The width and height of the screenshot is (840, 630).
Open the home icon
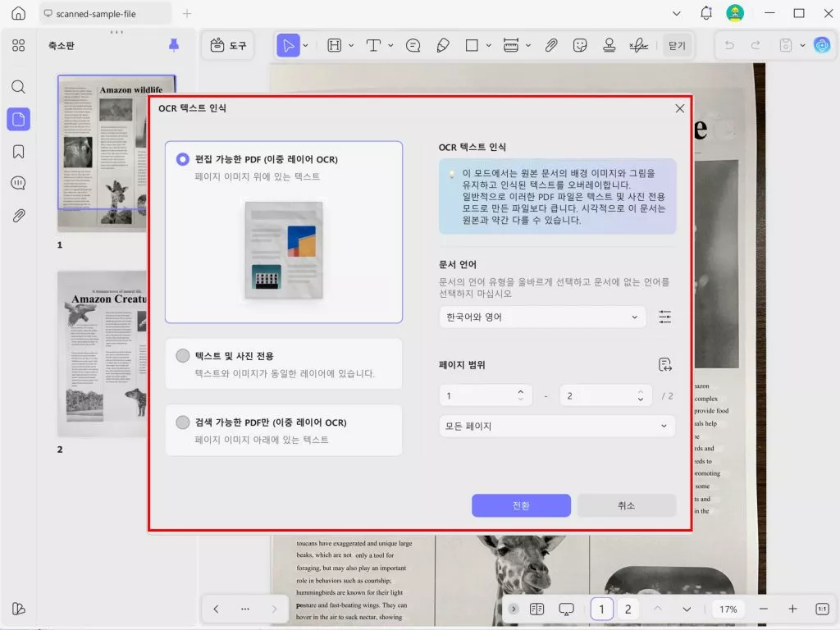click(x=18, y=13)
